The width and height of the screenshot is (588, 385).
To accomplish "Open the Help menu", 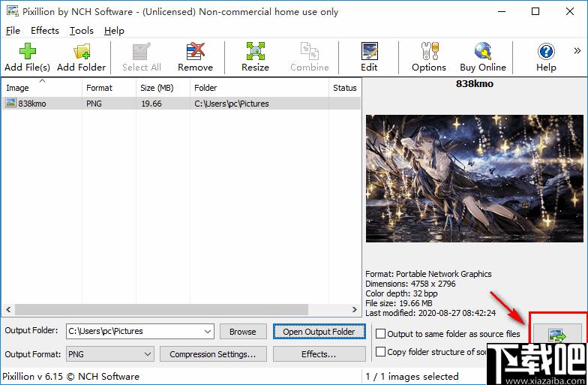I will tap(114, 30).
